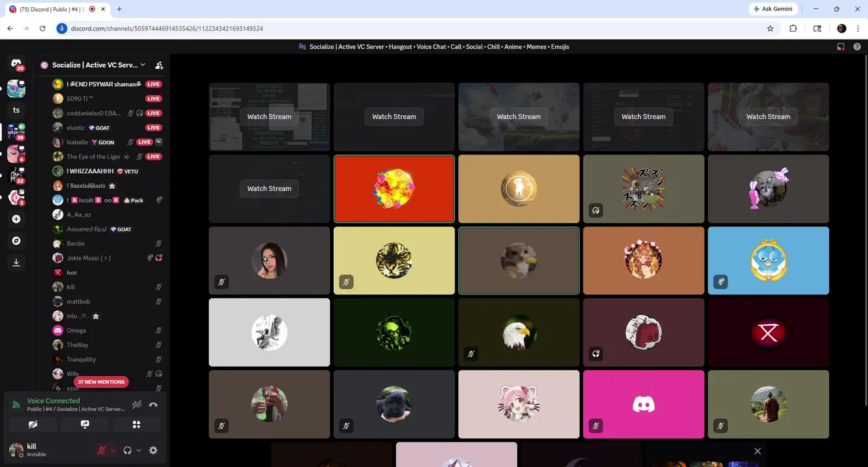
Task: Select the red flower avatar video tile
Action: [x=394, y=189]
